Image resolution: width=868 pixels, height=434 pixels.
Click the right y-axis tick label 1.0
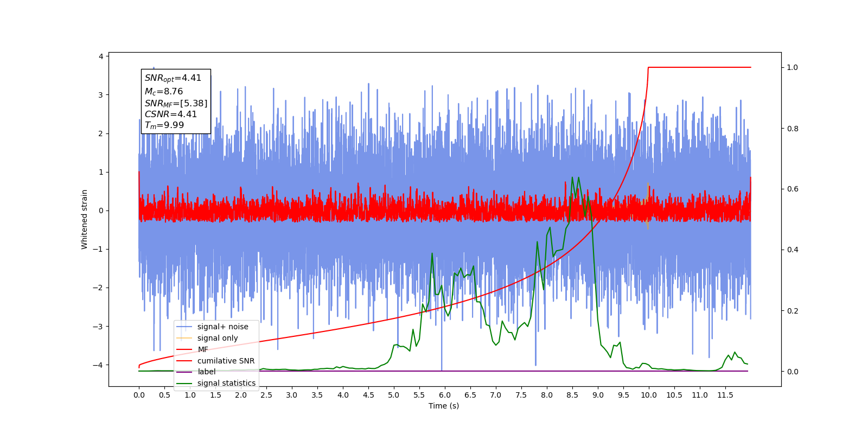pos(793,67)
